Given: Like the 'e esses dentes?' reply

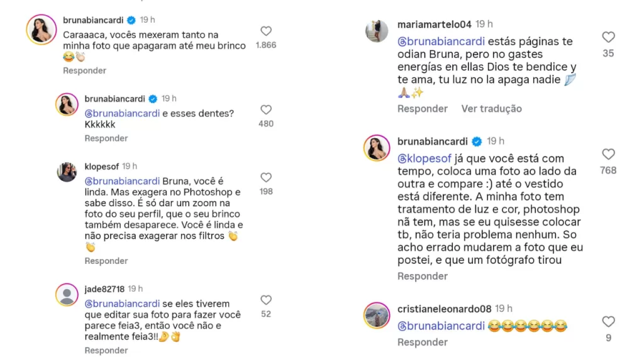Looking at the screenshot, I should coord(266,110).
